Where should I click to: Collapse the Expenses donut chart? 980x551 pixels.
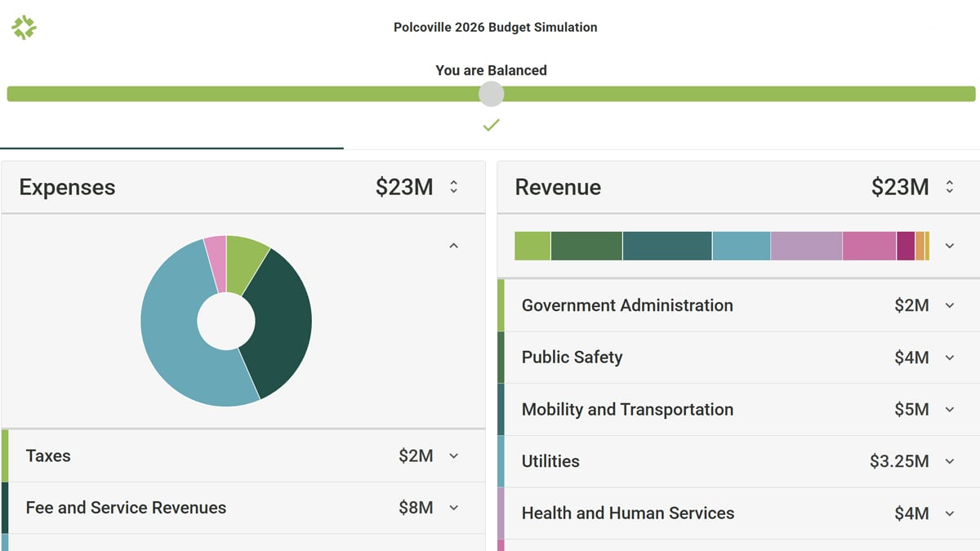pyautogui.click(x=454, y=246)
